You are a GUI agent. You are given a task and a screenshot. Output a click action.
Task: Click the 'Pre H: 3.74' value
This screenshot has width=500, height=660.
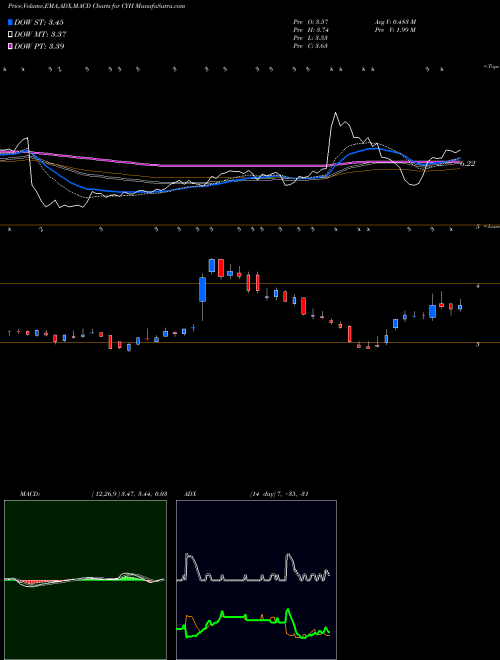coord(311,30)
